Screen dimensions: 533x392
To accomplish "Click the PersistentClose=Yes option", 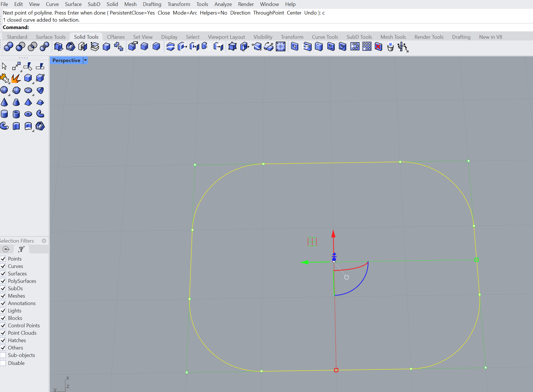I will click(x=132, y=13).
